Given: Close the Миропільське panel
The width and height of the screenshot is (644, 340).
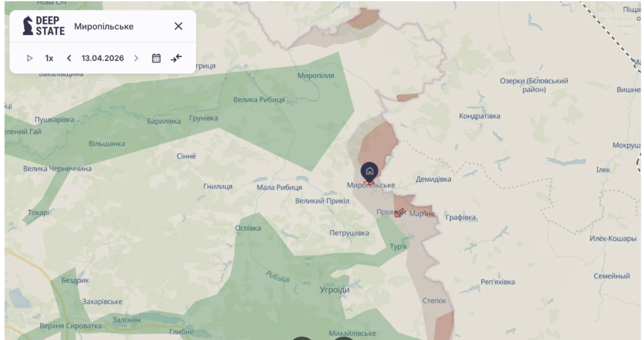Looking at the screenshot, I should tap(178, 26).
